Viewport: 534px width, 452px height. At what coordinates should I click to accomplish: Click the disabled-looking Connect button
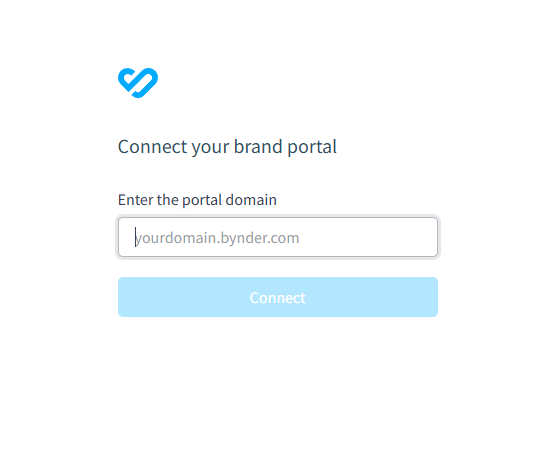[x=278, y=297]
